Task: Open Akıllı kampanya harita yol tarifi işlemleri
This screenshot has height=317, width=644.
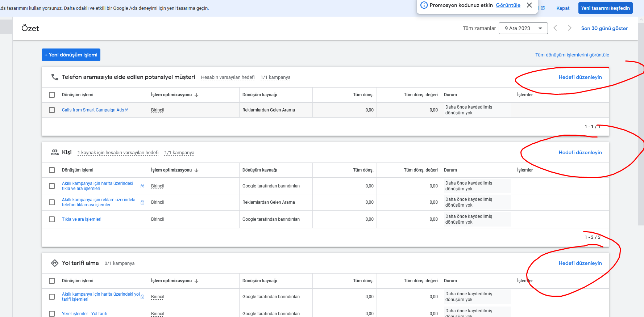Action: [101, 297]
